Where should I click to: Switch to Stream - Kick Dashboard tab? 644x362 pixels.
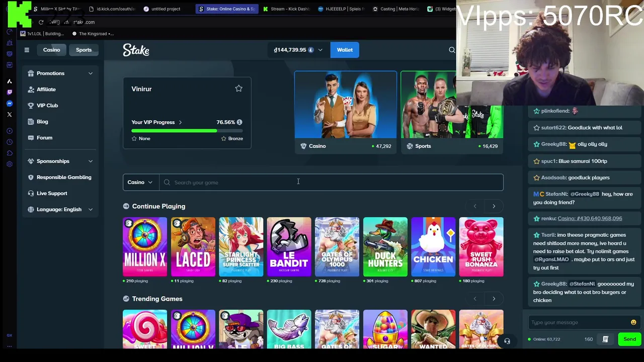[x=286, y=9]
